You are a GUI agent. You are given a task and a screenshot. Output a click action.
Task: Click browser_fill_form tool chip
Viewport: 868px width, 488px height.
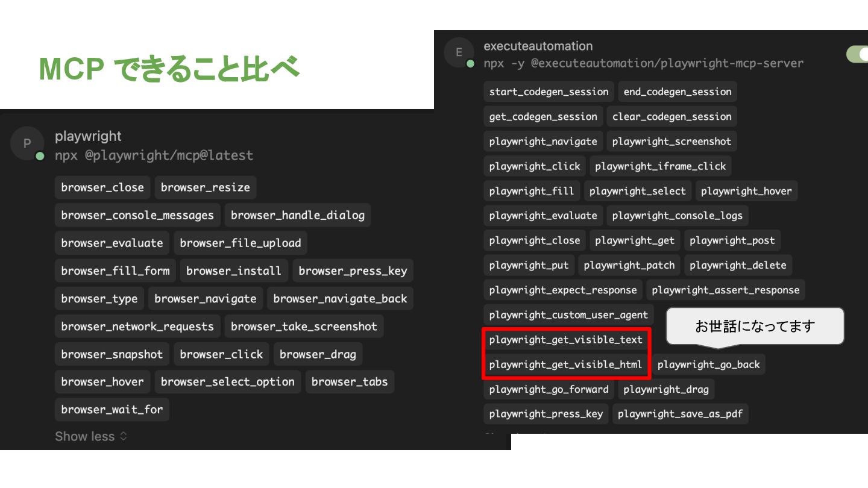[x=115, y=271]
